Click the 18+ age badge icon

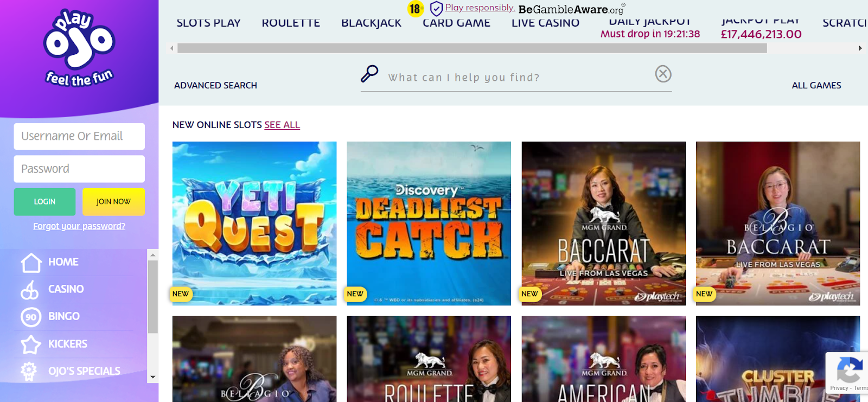coord(416,9)
